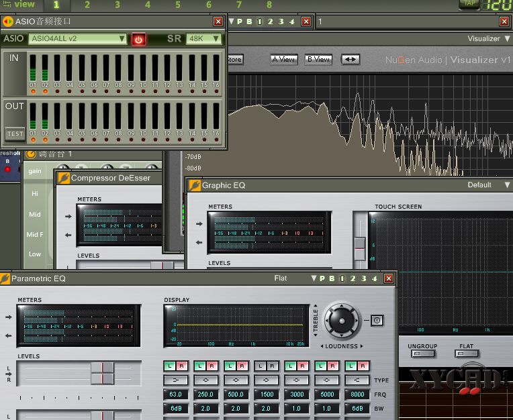Open the Visualizer preset dropdown arrow

point(507,38)
